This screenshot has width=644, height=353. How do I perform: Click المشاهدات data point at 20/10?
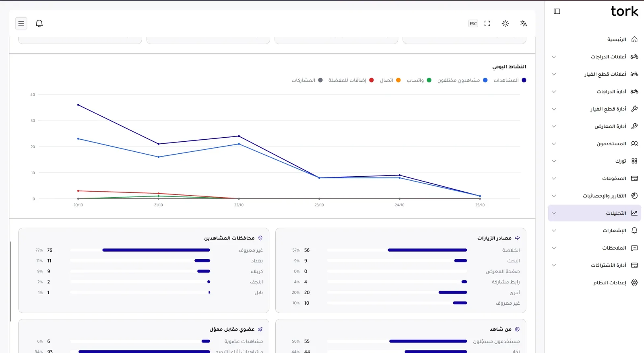[x=78, y=105]
